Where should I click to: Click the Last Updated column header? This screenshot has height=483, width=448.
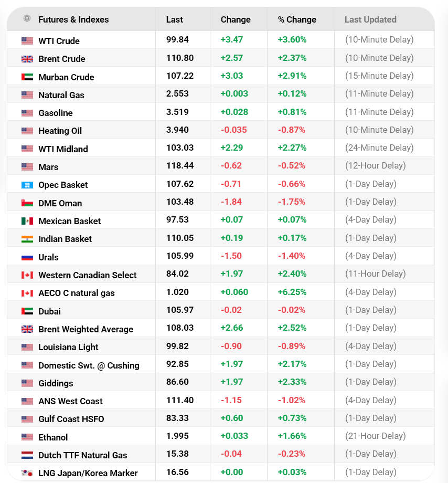point(370,19)
